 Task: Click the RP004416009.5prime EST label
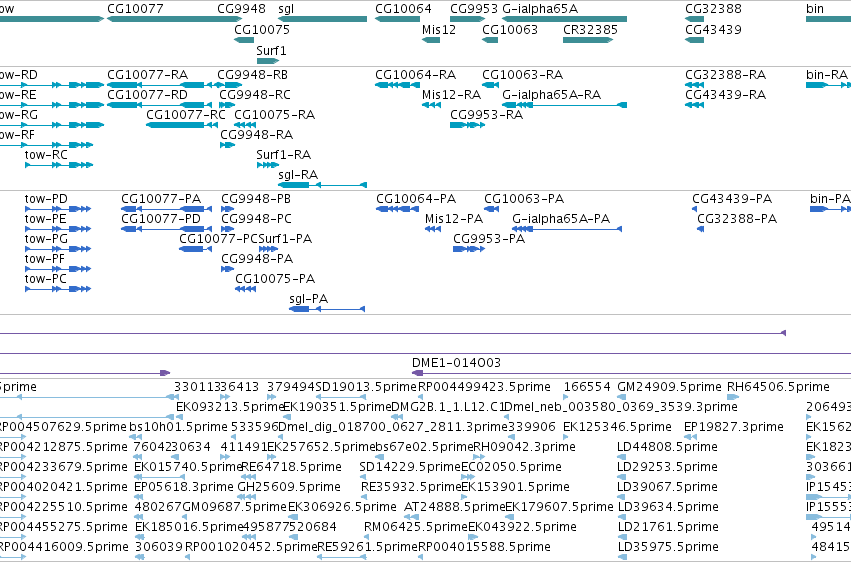[x=63, y=547]
